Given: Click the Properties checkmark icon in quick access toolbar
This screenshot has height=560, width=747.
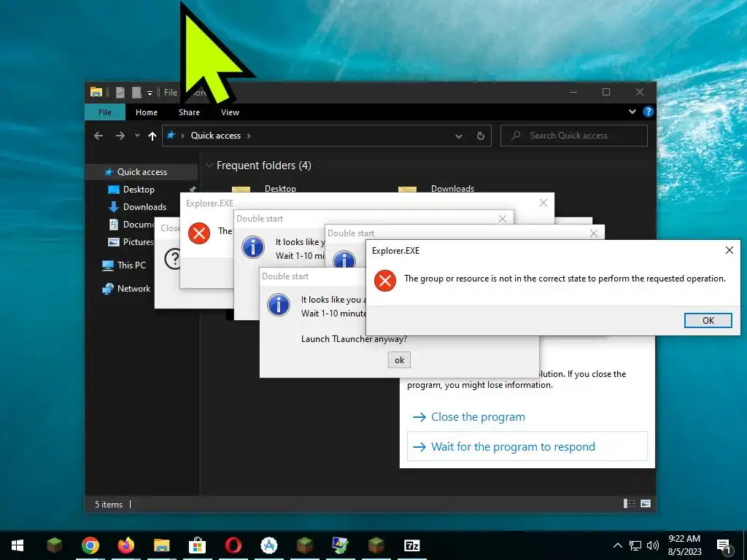Looking at the screenshot, I should click(120, 93).
